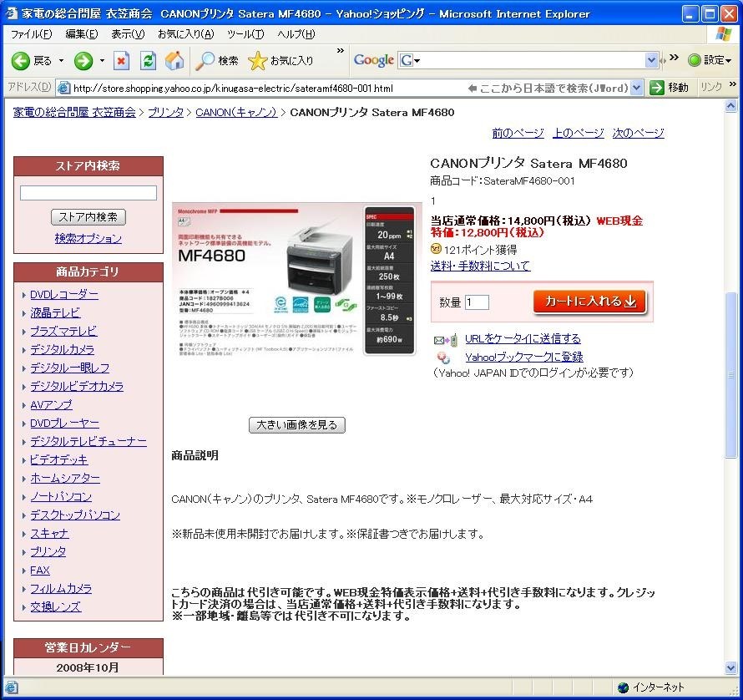
Task: Click the カートに入れる add-to-cart button
Action: 589,302
